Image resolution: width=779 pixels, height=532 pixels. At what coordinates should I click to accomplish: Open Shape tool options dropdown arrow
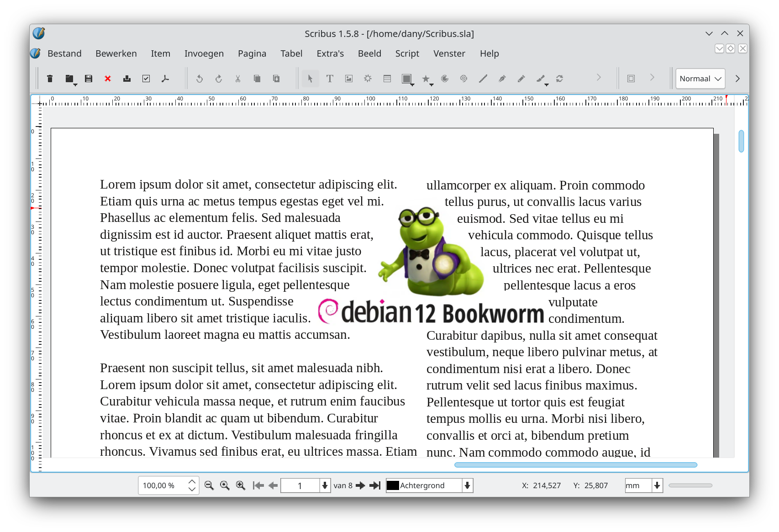click(x=412, y=85)
